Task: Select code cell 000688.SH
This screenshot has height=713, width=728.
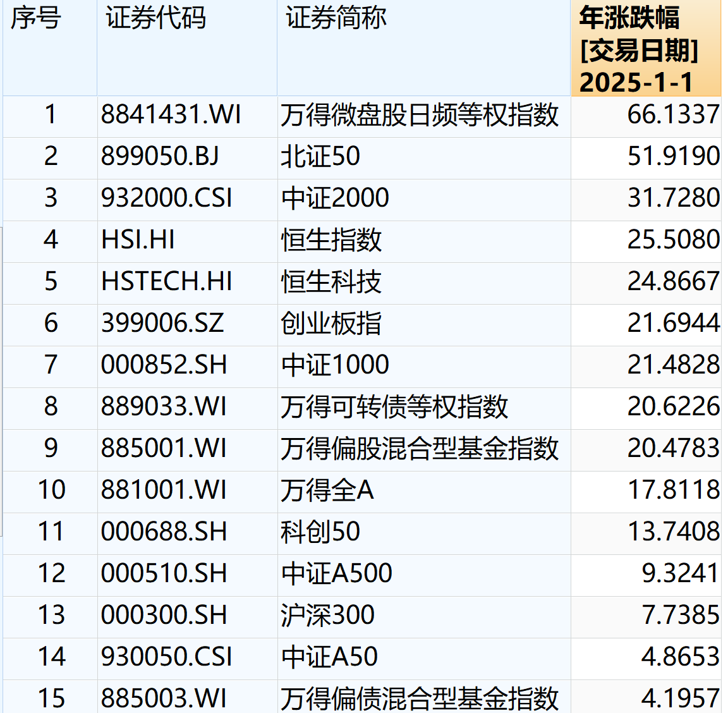Action: pos(187,533)
